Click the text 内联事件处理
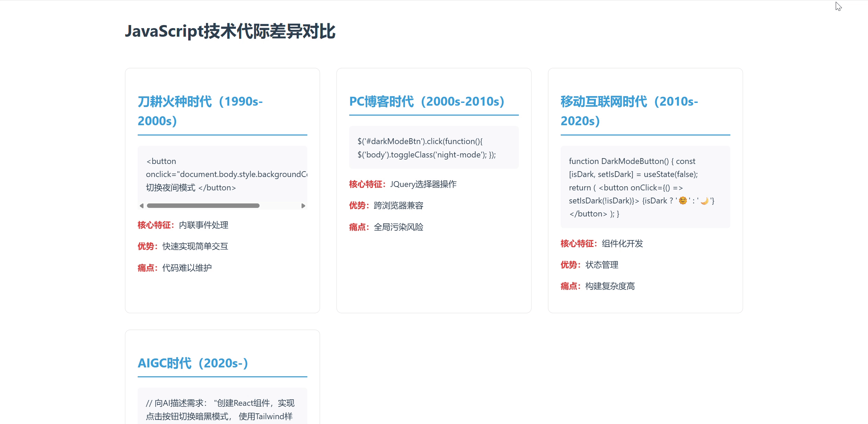868x424 pixels. [x=203, y=225]
